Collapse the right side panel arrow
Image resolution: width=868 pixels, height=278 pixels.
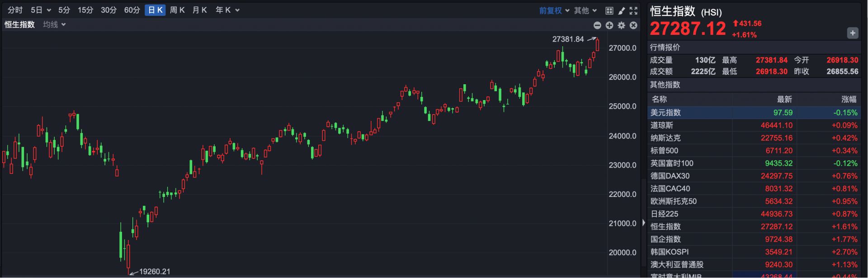(644, 223)
